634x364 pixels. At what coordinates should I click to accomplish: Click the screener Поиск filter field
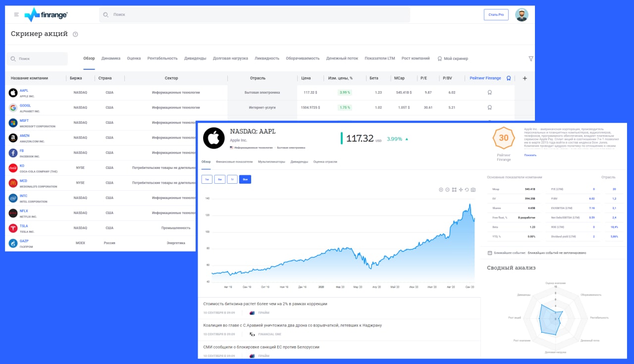[37, 58]
